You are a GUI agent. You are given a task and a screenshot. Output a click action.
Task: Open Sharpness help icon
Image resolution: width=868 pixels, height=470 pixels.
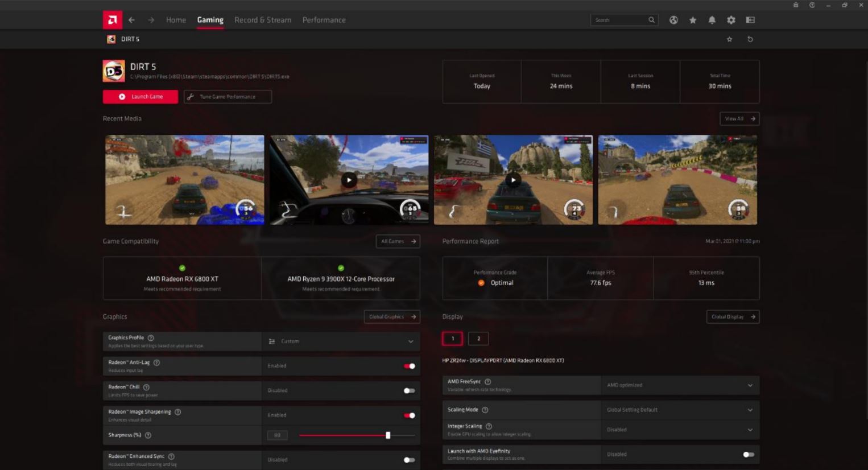(148, 435)
